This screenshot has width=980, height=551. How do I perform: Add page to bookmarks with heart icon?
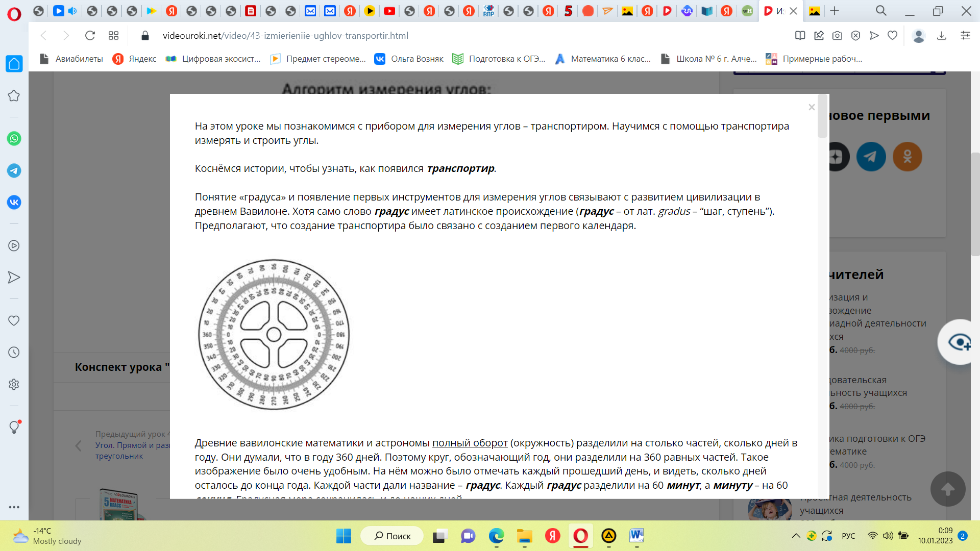pyautogui.click(x=893, y=36)
